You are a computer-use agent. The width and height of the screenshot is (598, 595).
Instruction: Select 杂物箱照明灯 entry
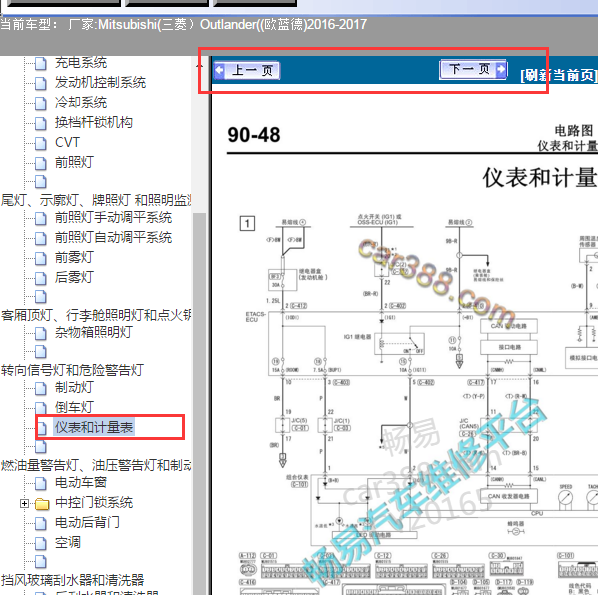pos(94,332)
